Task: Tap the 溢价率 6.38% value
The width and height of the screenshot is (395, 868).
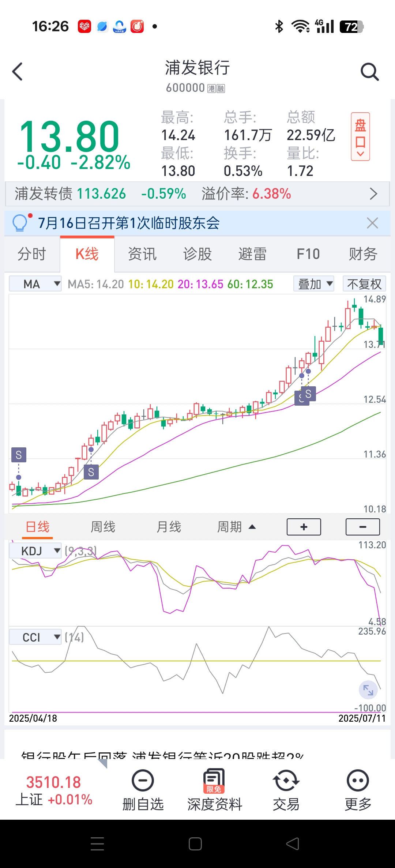Action: click(x=272, y=194)
